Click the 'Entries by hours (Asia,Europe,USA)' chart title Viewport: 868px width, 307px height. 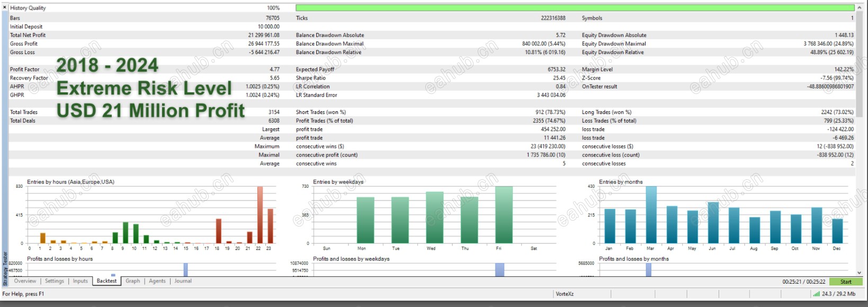(70, 182)
